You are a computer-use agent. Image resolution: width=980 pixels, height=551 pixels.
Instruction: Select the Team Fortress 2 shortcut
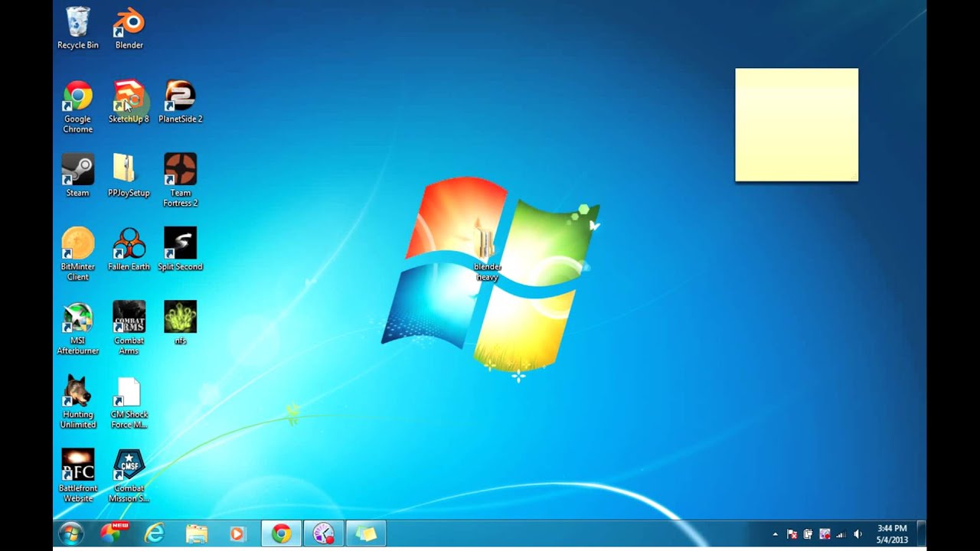point(180,181)
